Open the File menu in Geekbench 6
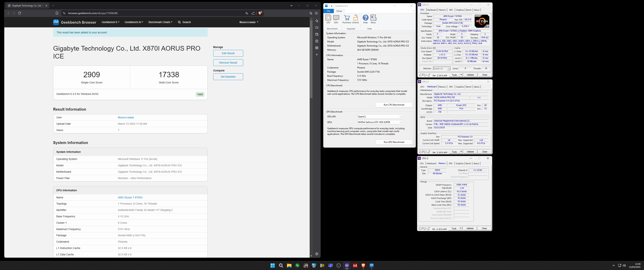The width and height of the screenshot is (644, 270). click(329, 11)
